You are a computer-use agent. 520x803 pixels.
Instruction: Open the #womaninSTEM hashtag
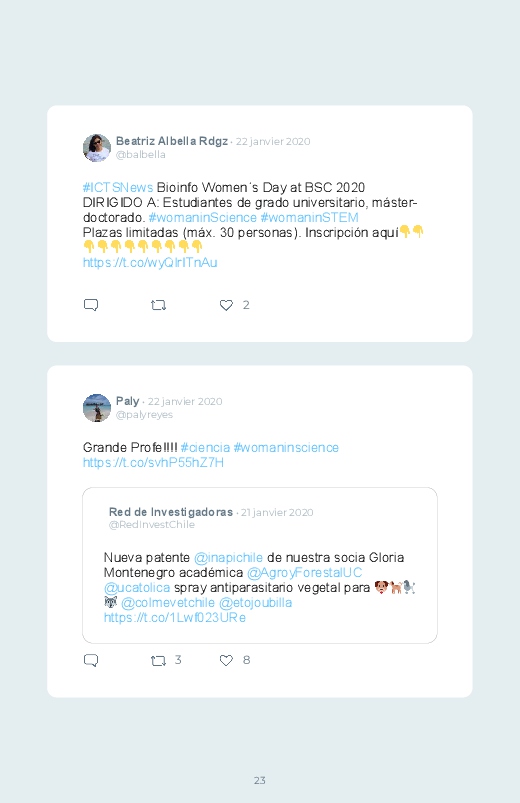point(309,218)
